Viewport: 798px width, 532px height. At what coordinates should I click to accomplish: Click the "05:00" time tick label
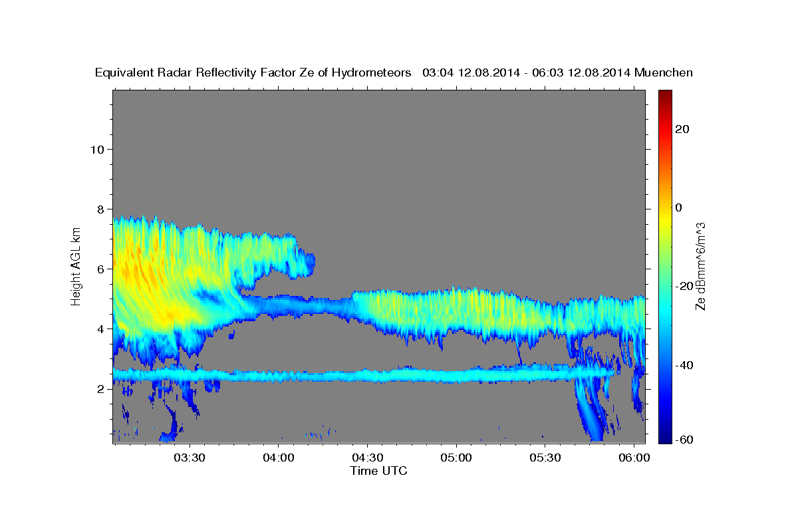pyautogui.click(x=456, y=458)
